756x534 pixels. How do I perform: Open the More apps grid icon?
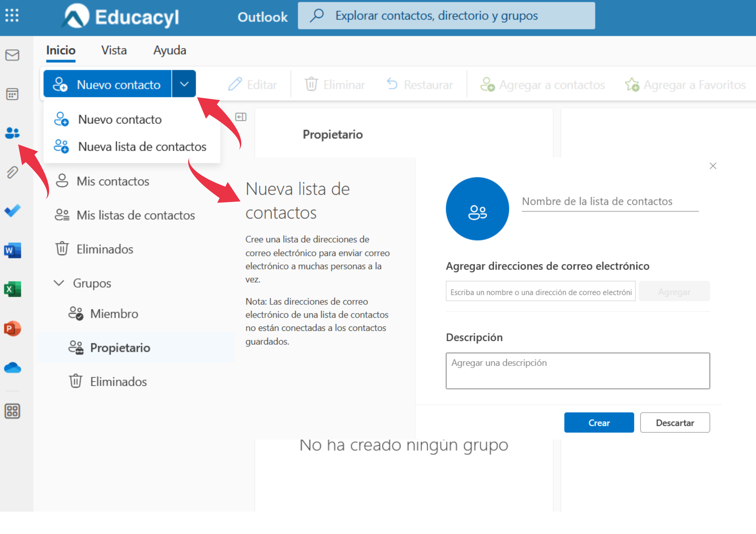tap(12, 411)
